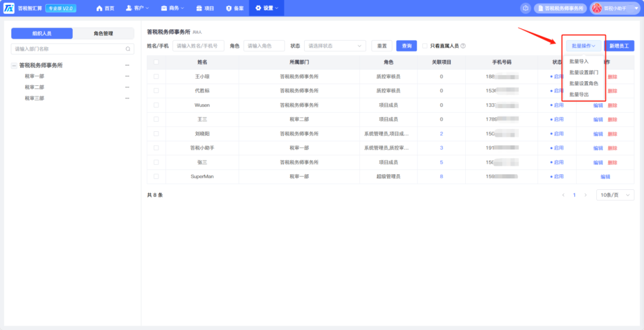Check the row checkbox for 张三

pos(156,162)
